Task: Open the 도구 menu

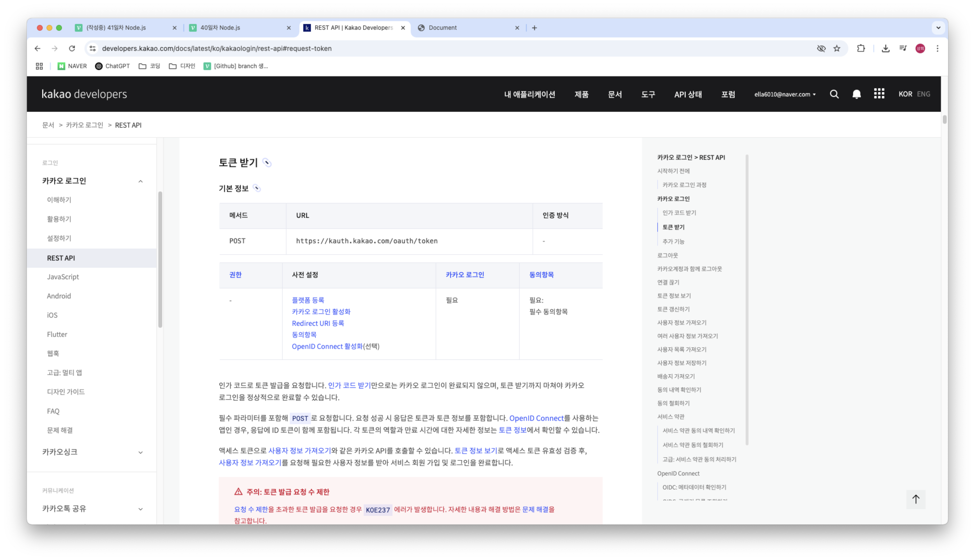Action: coord(648,94)
